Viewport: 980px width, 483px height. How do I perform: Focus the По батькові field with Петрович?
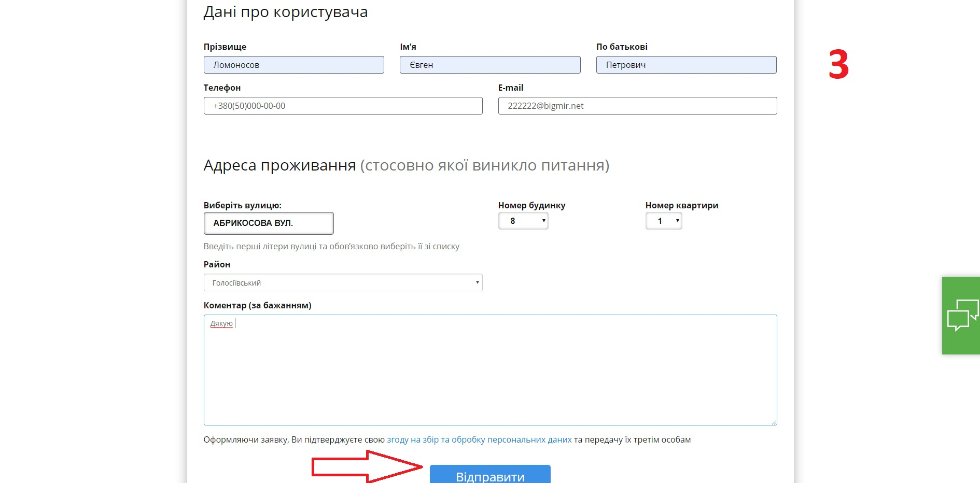coord(685,65)
